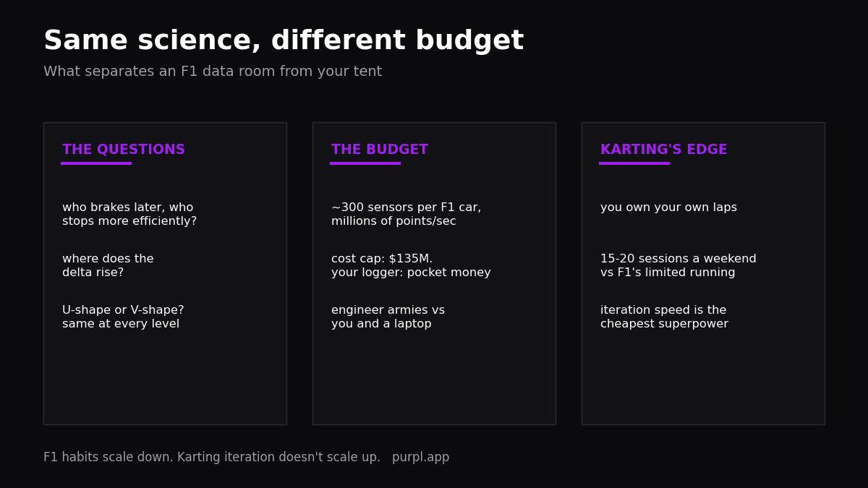Select 'where does the delta rise?' text

pos(108,266)
